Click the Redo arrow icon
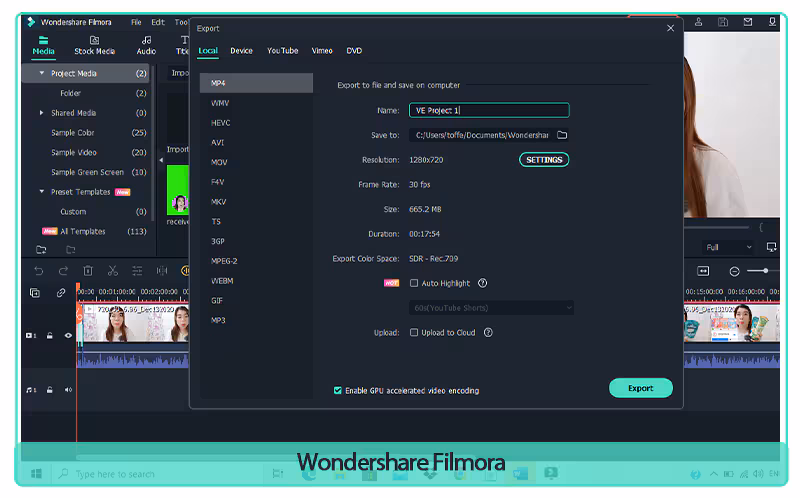 pyautogui.click(x=63, y=271)
